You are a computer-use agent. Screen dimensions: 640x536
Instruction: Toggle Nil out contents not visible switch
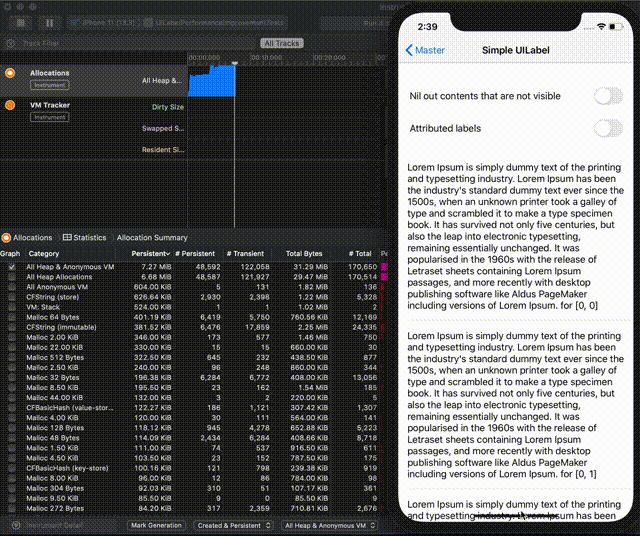click(x=608, y=96)
